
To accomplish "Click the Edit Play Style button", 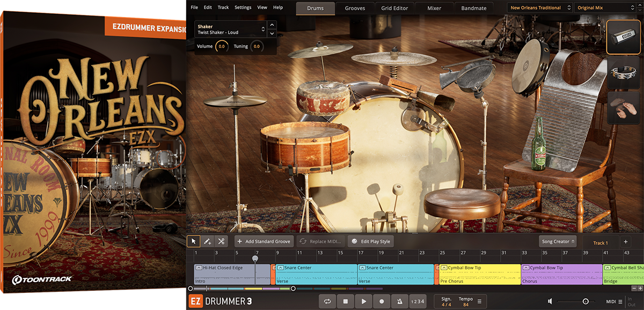I will [x=371, y=241].
